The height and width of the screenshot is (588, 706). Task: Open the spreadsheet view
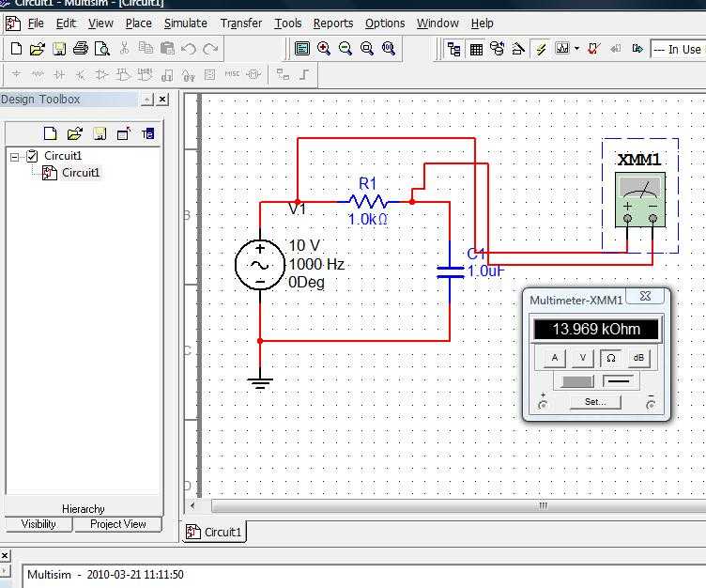476,49
